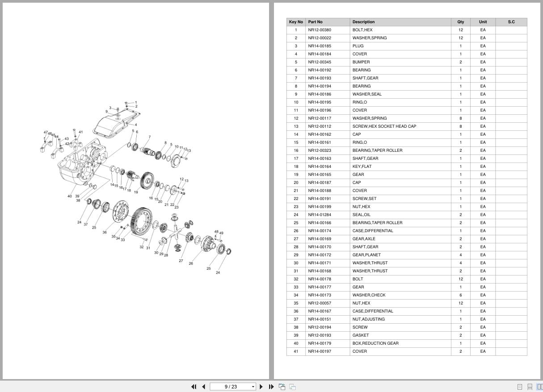Select part number NR12-00194
This screenshot has height=392, width=543.
[x=320, y=327]
